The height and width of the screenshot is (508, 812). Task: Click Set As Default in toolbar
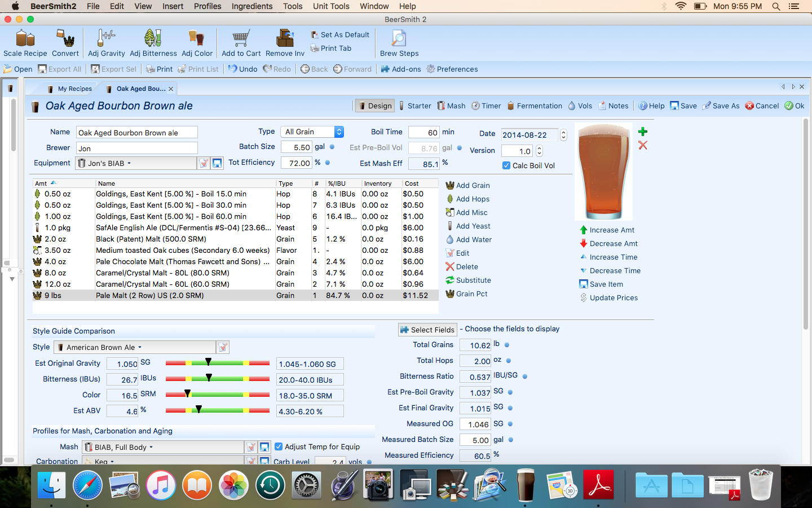(x=340, y=34)
